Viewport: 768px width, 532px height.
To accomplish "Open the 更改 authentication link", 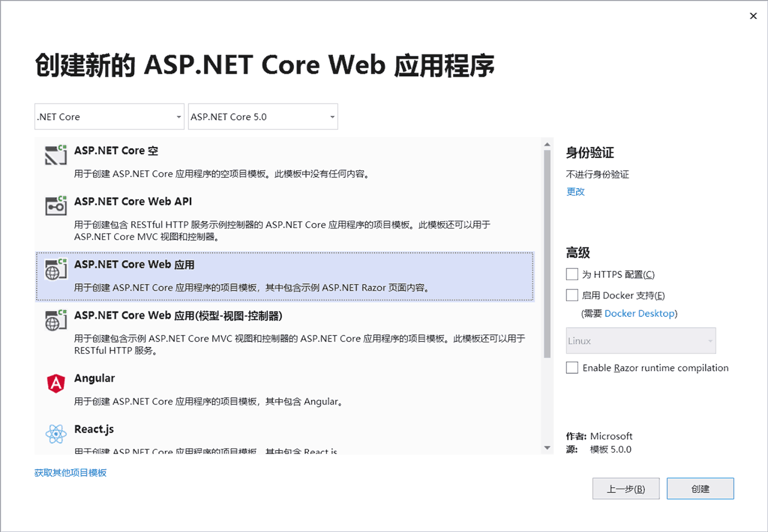I will (575, 191).
